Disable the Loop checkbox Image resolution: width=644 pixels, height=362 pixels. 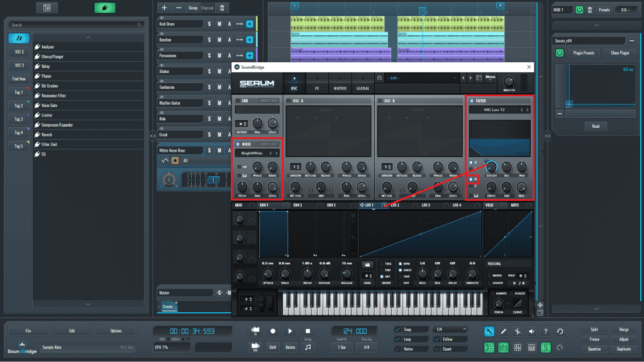pyautogui.click(x=399, y=339)
